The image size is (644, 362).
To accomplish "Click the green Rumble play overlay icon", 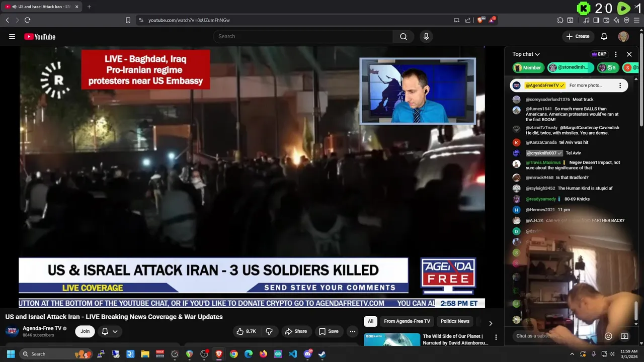I will click(623, 8).
